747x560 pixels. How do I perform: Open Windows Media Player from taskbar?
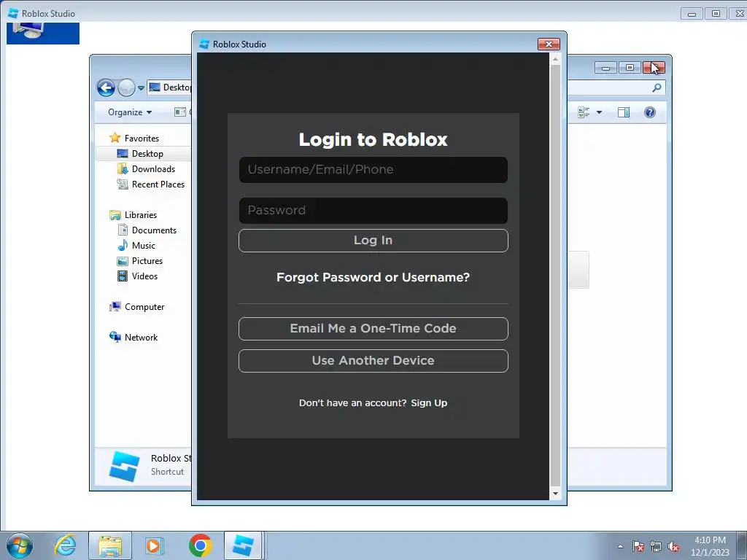click(x=154, y=545)
